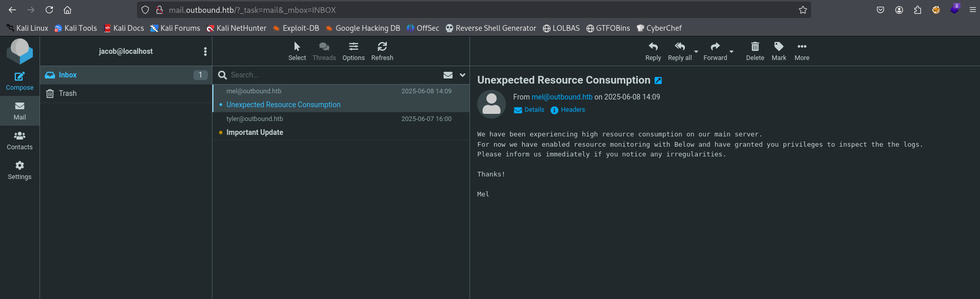Expand the Reply all dropdown arrow
Screen dimensions: 980x299
(696, 52)
